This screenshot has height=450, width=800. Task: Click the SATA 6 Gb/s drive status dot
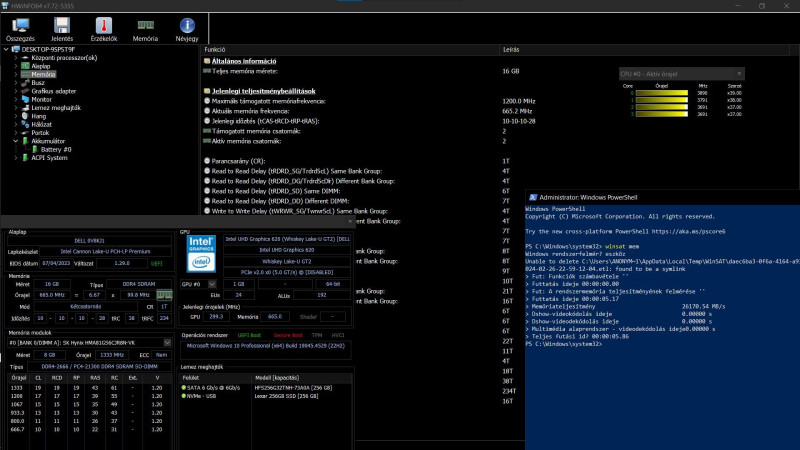(x=184, y=388)
